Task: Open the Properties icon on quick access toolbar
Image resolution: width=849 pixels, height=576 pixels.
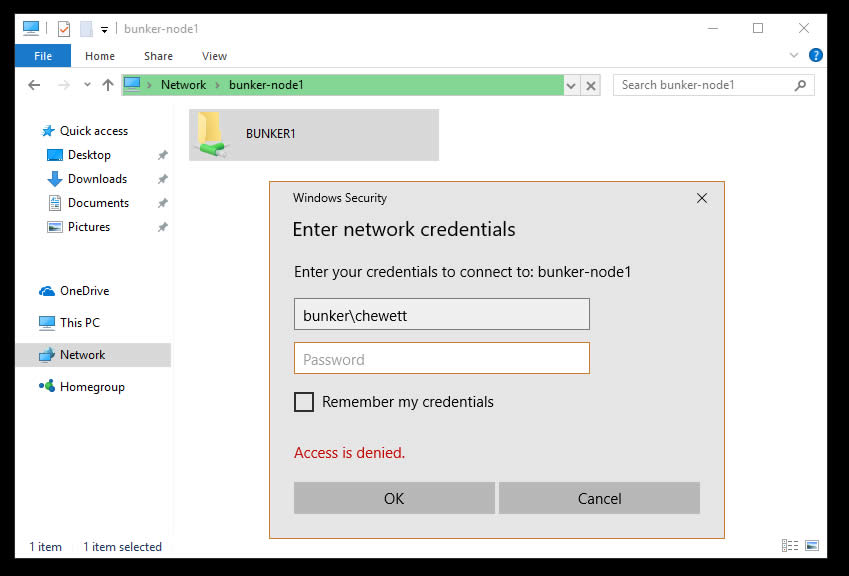Action: pos(62,28)
